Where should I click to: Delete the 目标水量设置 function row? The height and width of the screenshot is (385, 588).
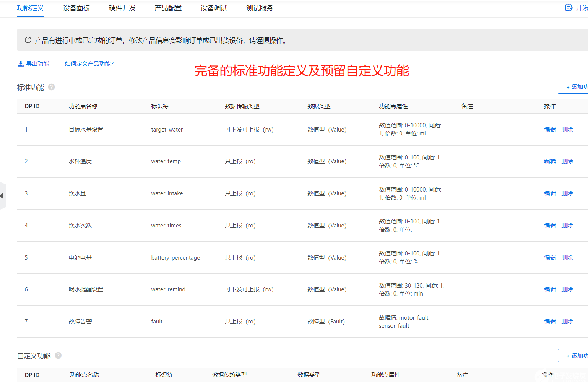[567, 130]
